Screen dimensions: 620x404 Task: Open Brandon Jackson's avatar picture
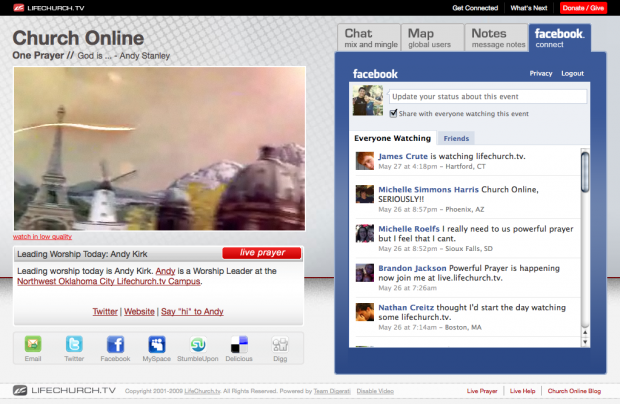(x=365, y=273)
